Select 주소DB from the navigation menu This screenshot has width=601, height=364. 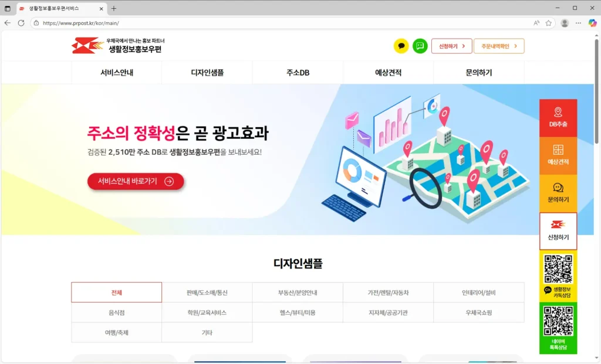pyautogui.click(x=297, y=72)
